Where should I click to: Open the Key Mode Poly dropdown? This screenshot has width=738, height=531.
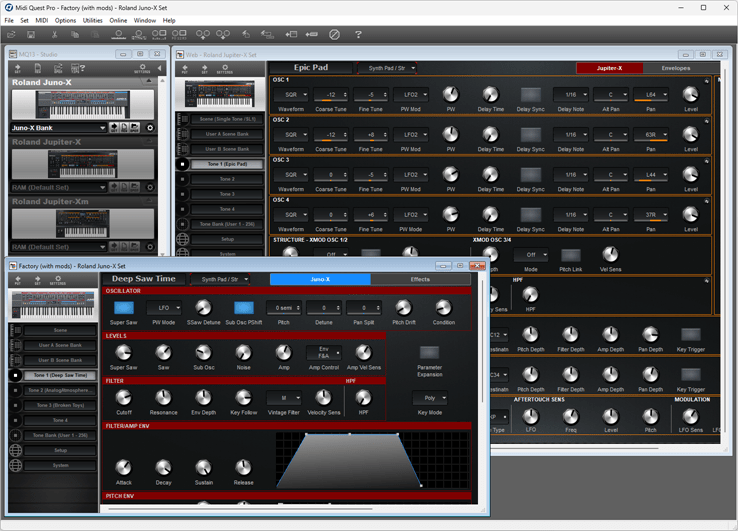tap(430, 398)
